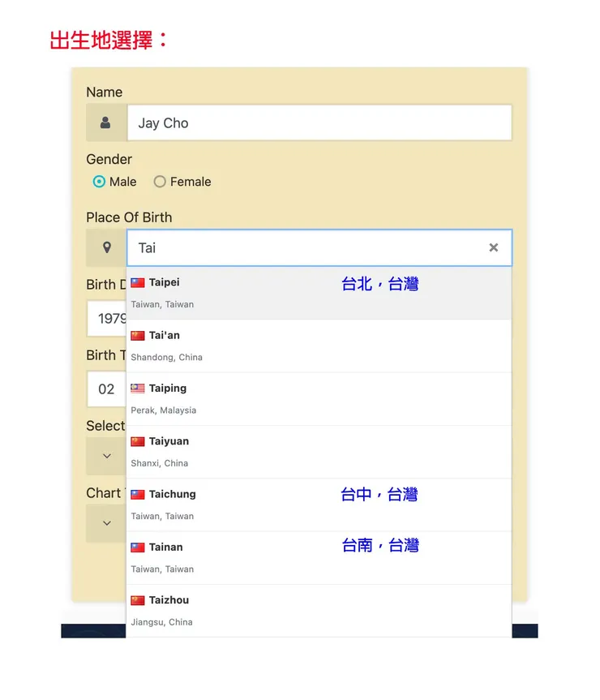
Task: Click the Shandong, China subtitle text
Action: pyautogui.click(x=166, y=357)
